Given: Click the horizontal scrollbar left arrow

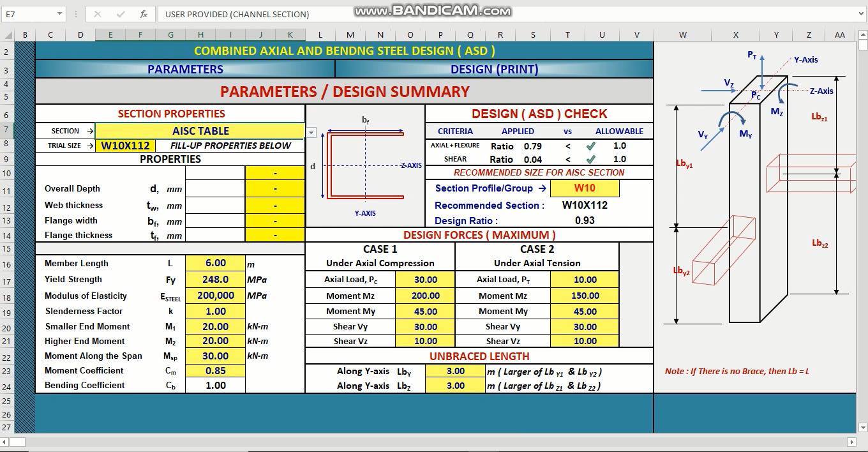Looking at the screenshot, I should coord(4,442).
